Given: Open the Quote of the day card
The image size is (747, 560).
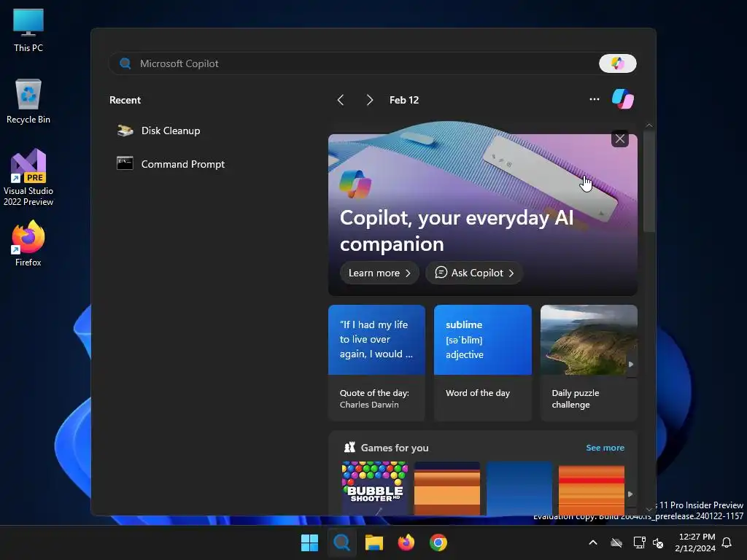Looking at the screenshot, I should 376,363.
